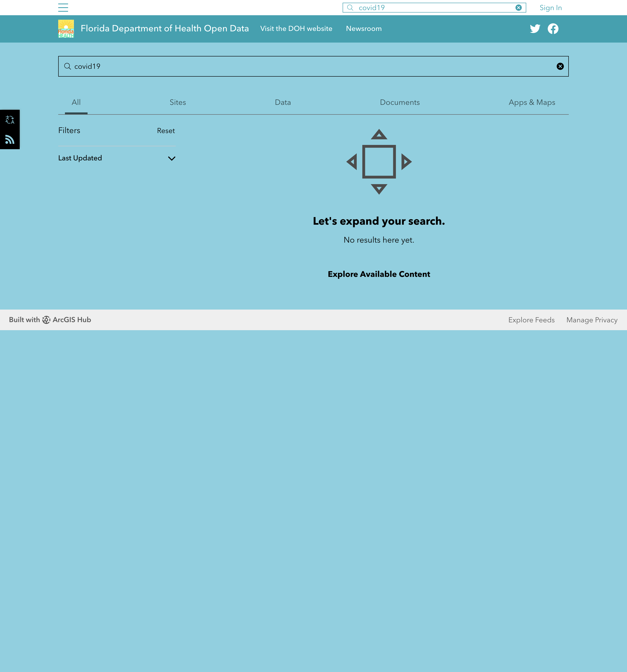
Task: Reset the search filters
Action: (x=166, y=131)
